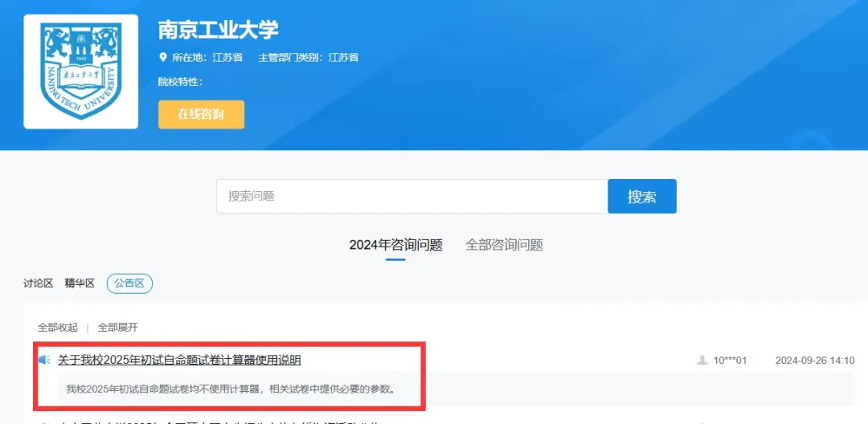Screen dimensions: 868x424
Task: Open the partially visible second announcement title
Action: click(217, 422)
